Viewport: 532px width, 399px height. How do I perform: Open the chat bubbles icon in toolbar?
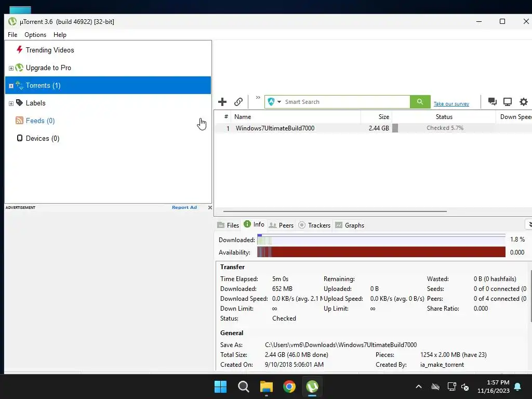tap(493, 101)
